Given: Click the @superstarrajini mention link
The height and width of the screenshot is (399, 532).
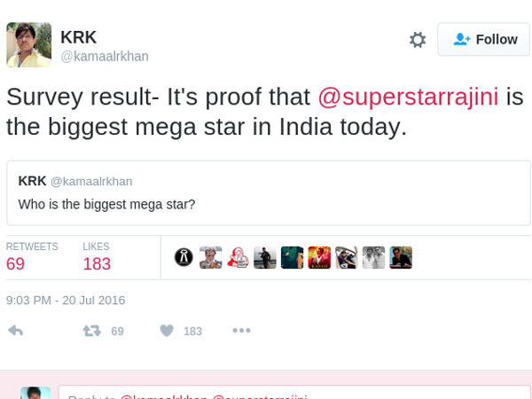Looking at the screenshot, I should click(408, 97).
